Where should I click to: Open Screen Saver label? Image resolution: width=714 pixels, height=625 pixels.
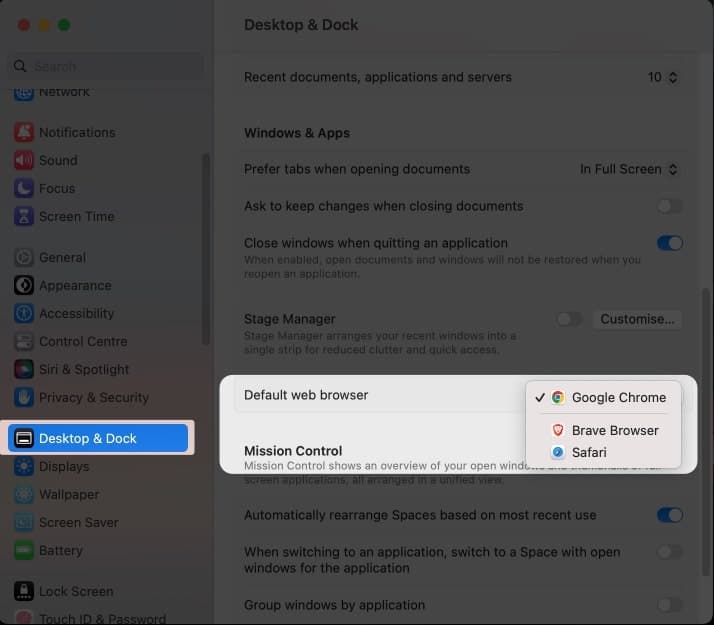[x=78, y=523]
